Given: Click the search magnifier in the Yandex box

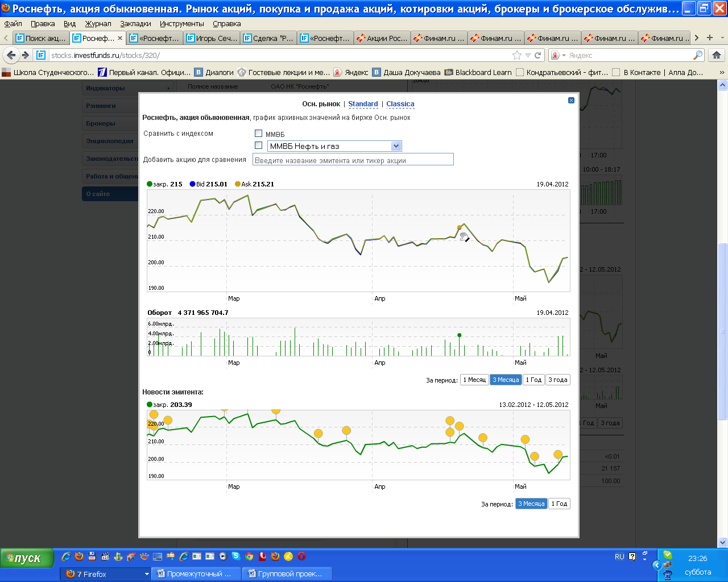Looking at the screenshot, I should 698,55.
